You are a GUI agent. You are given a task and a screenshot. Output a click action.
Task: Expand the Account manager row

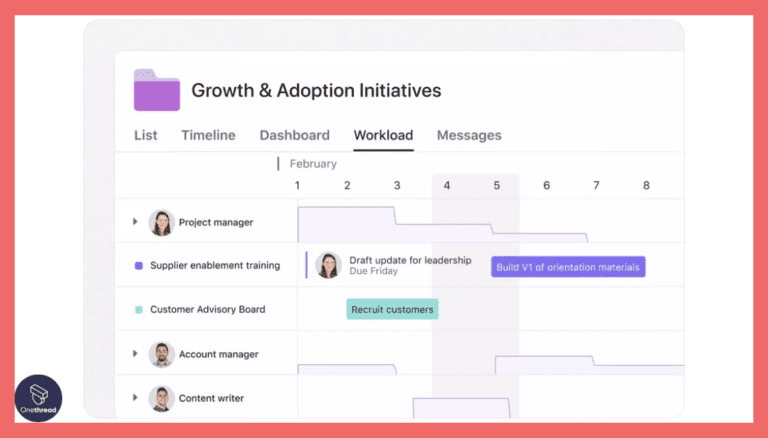click(x=136, y=354)
